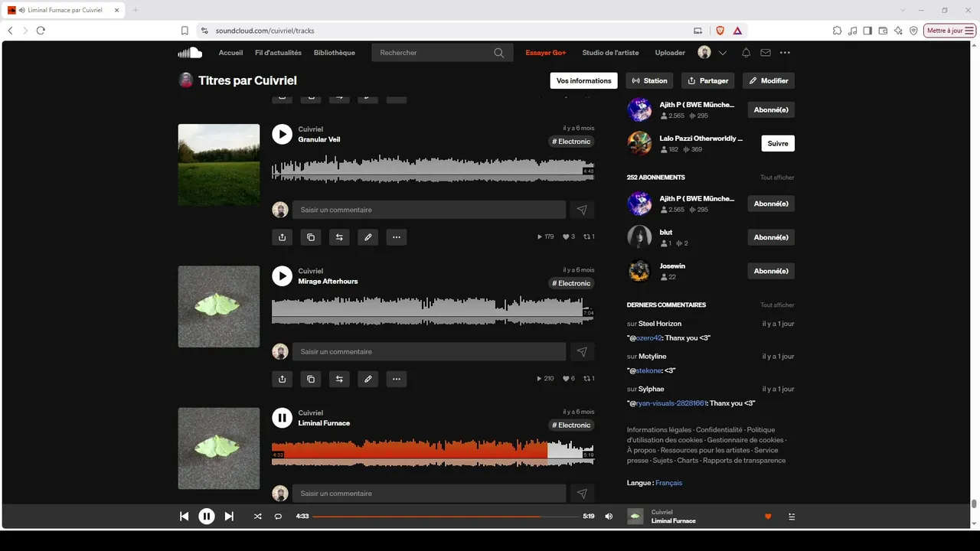The width and height of the screenshot is (980, 551).
Task: Open more options for Granular Veil
Action: tap(397, 237)
